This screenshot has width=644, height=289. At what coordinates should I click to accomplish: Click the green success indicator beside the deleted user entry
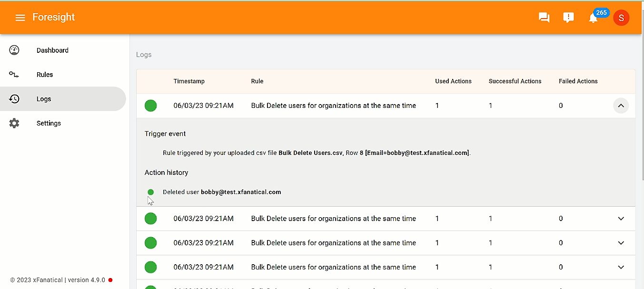tap(150, 192)
